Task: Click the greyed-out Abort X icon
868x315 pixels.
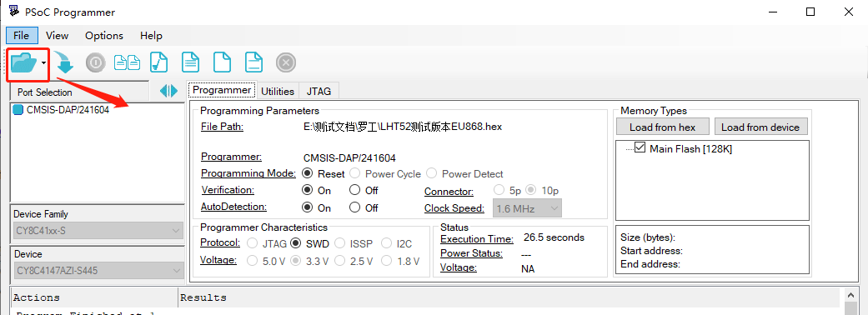Action: 286,62
